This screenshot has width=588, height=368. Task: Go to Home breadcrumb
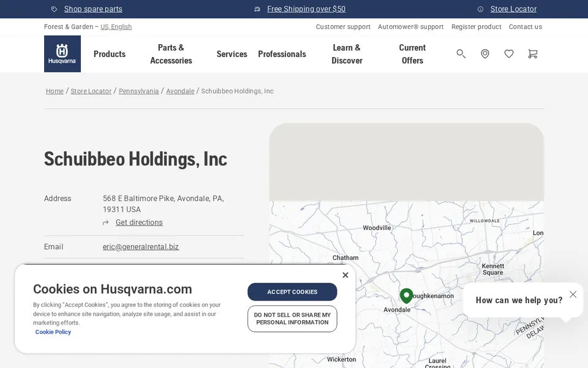click(55, 91)
